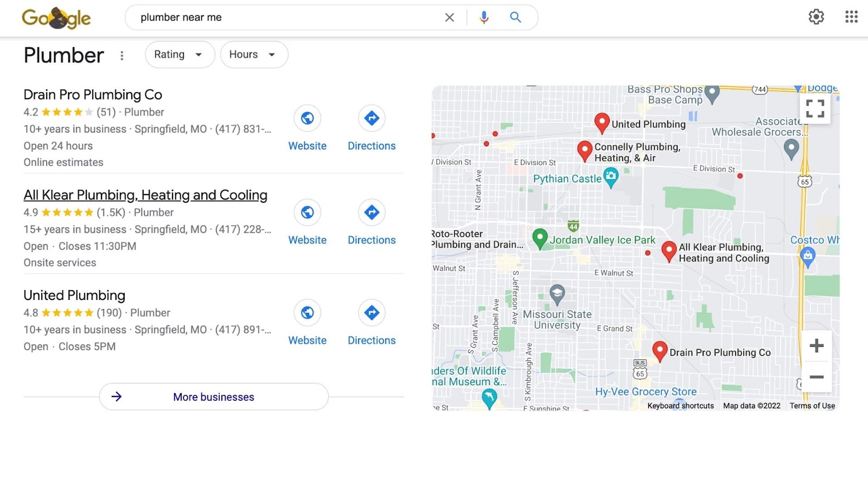
Task: Select All Klear Plumbing map pin
Action: (x=669, y=252)
